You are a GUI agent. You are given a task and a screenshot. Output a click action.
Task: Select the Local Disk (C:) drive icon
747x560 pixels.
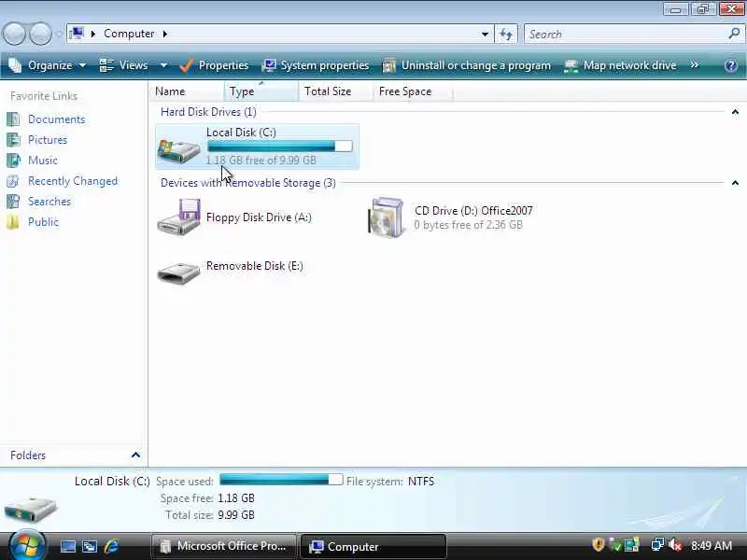pyautogui.click(x=178, y=150)
